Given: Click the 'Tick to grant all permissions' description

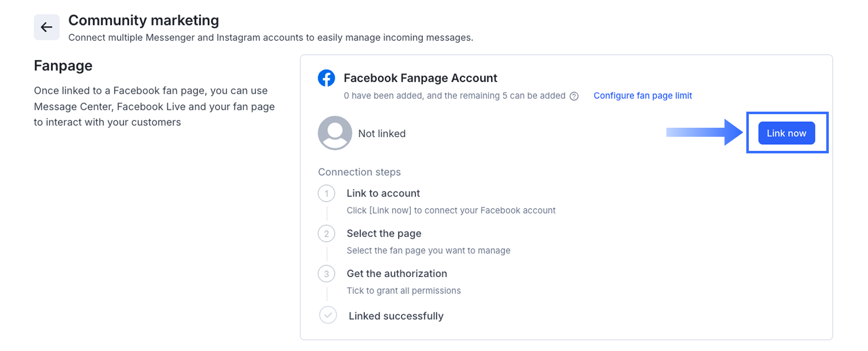Looking at the screenshot, I should [403, 291].
